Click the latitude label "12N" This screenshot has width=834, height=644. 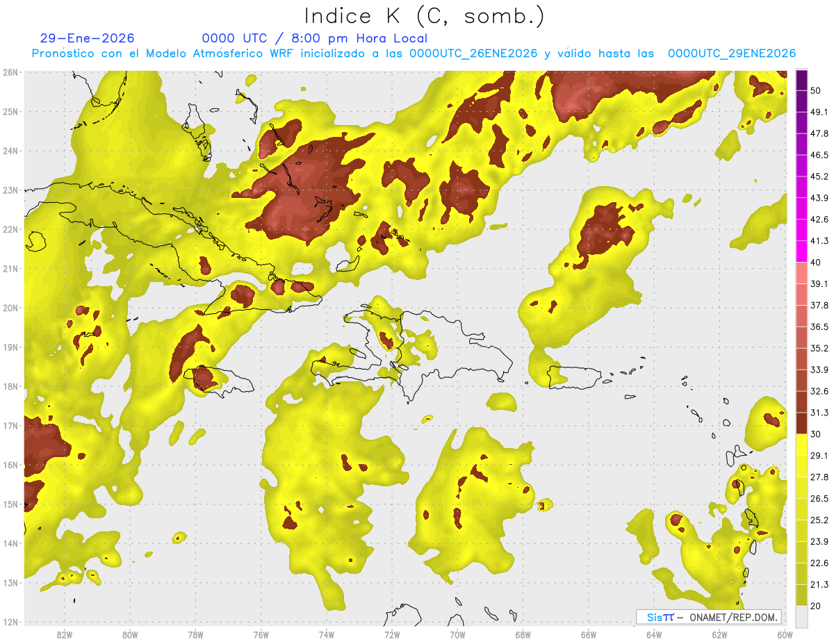point(10,622)
